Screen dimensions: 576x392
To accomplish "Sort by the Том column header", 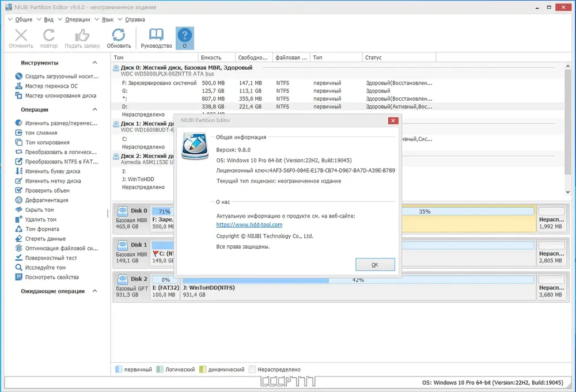I will click(154, 57).
